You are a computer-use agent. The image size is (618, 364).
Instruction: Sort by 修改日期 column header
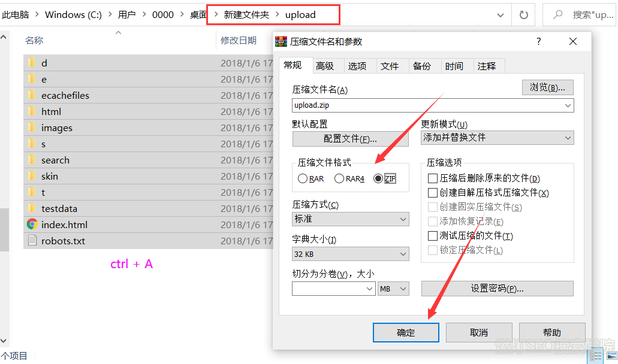pos(239,40)
